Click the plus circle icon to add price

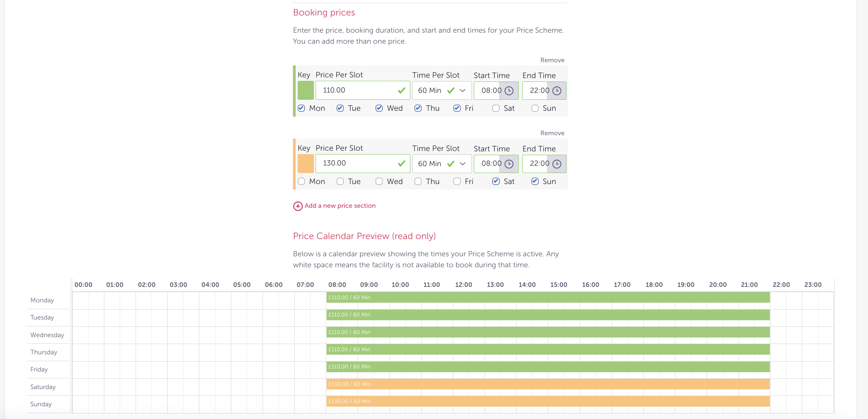coord(298,206)
